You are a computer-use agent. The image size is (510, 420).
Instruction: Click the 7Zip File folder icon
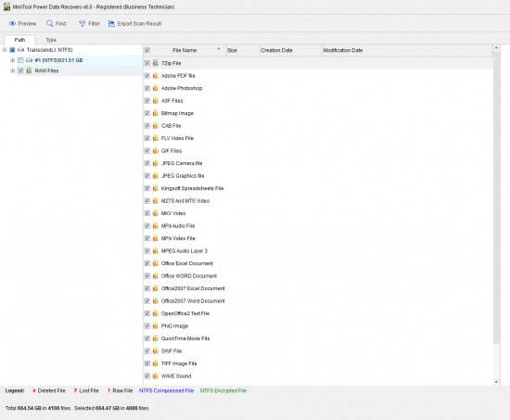(x=156, y=63)
